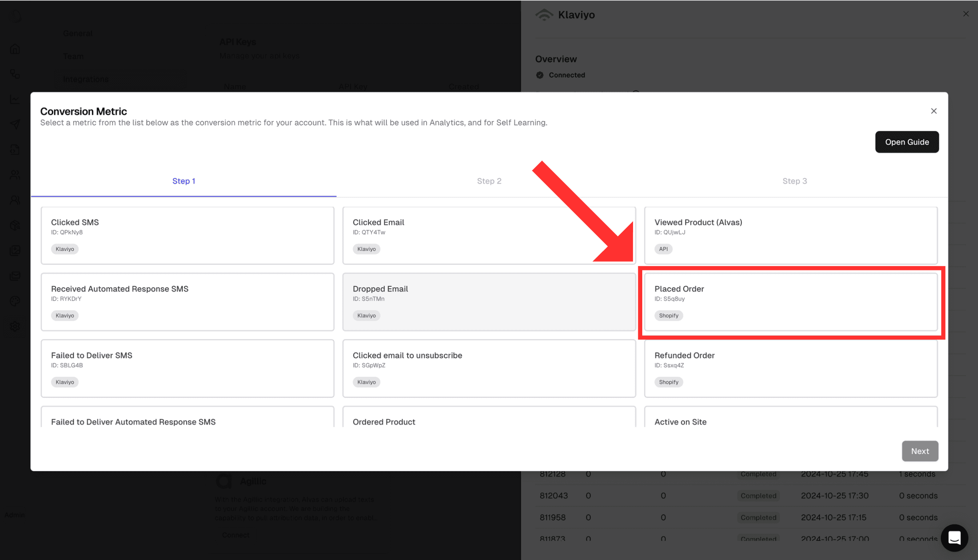Open the color palette icon in the sidebar
Image resolution: width=978 pixels, height=560 pixels.
tap(15, 301)
